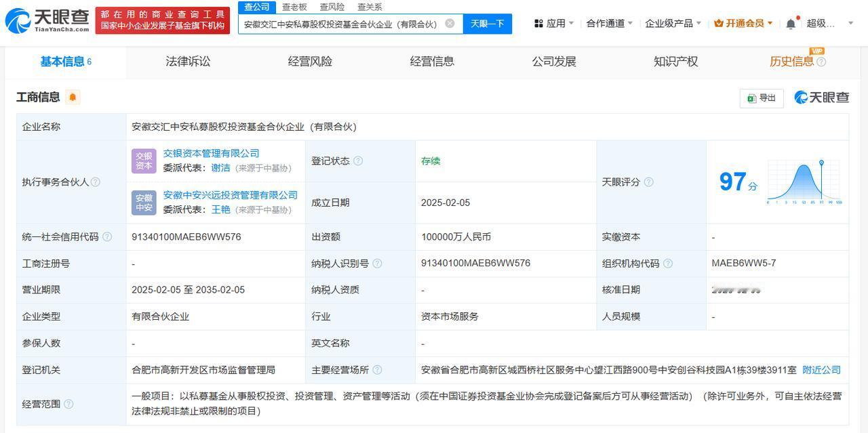Screen dimensions: 868x433
Task: Click the TianYanCha logo at top left
Action: tap(46, 20)
